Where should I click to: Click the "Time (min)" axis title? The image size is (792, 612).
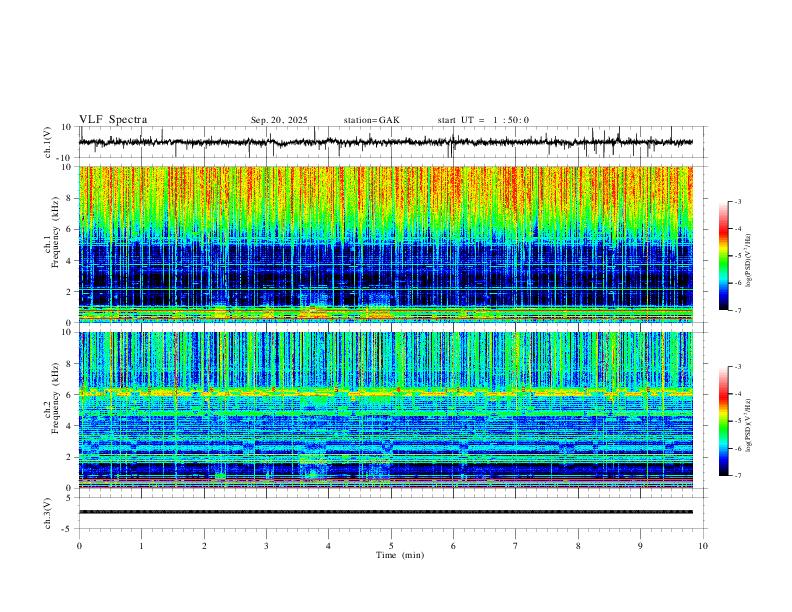point(400,555)
